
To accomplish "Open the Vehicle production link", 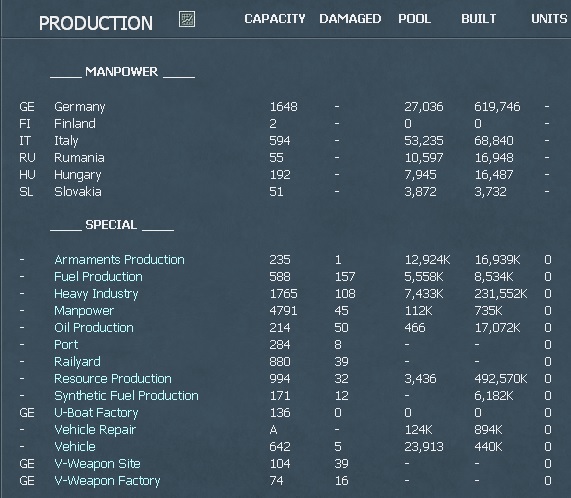I will click(x=75, y=447).
